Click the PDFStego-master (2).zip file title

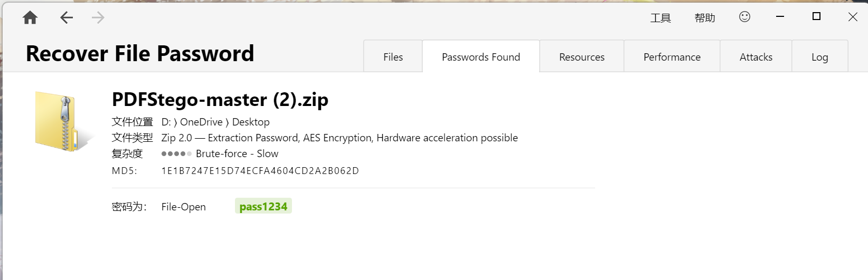pyautogui.click(x=220, y=100)
